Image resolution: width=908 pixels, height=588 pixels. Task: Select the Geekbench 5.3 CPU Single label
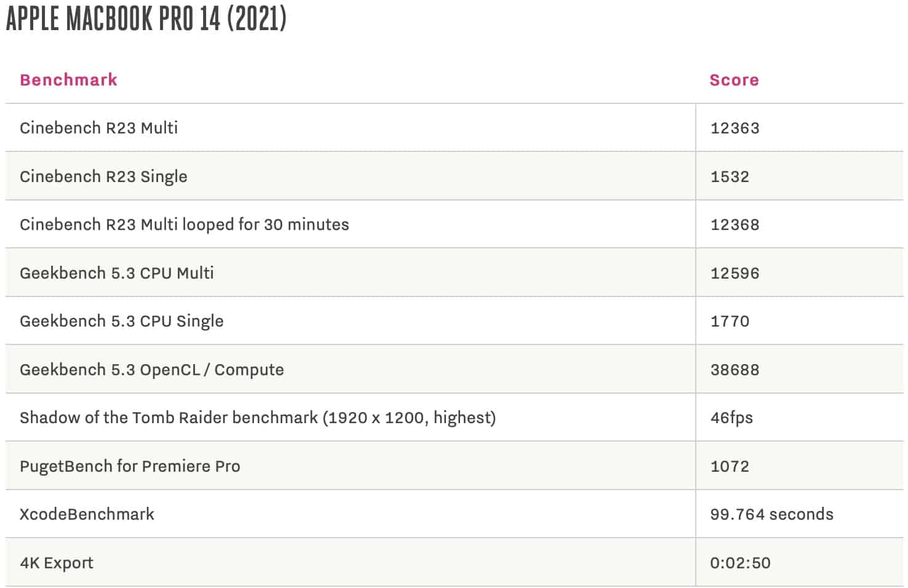coord(122,321)
